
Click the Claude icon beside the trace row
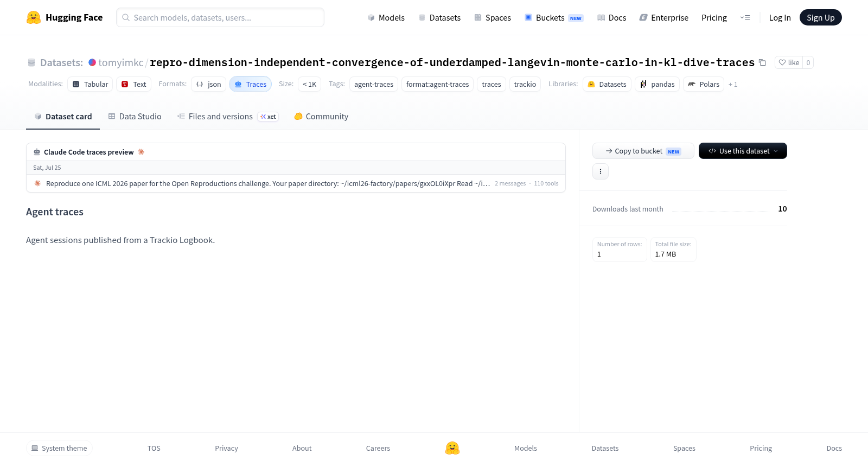(x=37, y=183)
